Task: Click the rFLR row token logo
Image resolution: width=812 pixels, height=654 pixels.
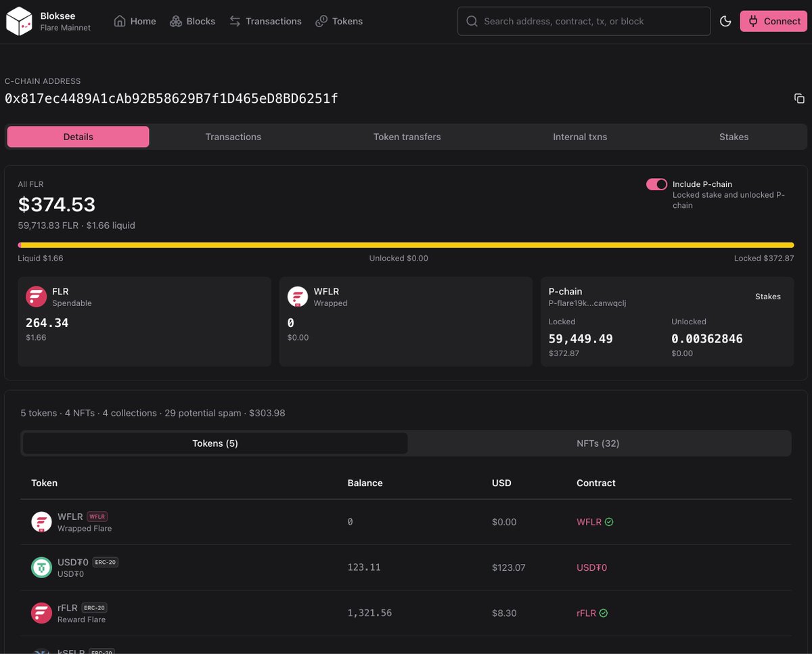Action: 42,613
